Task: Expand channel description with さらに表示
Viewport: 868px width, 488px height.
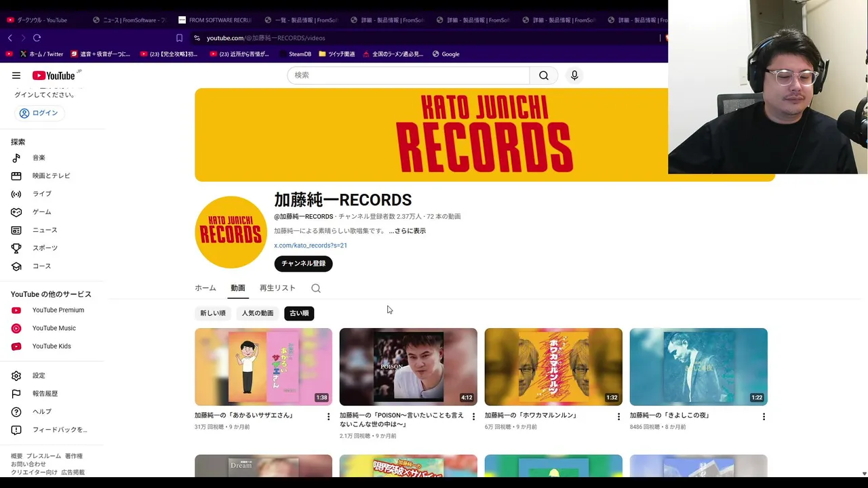Action: tap(408, 231)
